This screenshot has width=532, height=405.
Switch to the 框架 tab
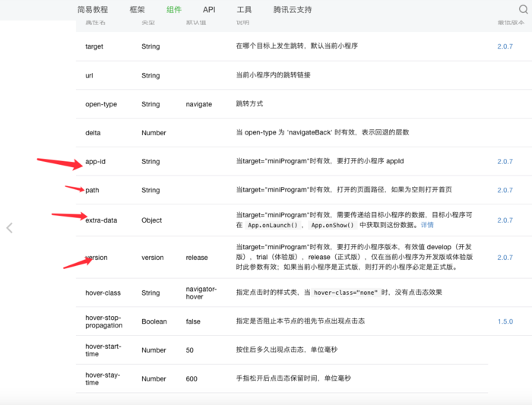138,10
